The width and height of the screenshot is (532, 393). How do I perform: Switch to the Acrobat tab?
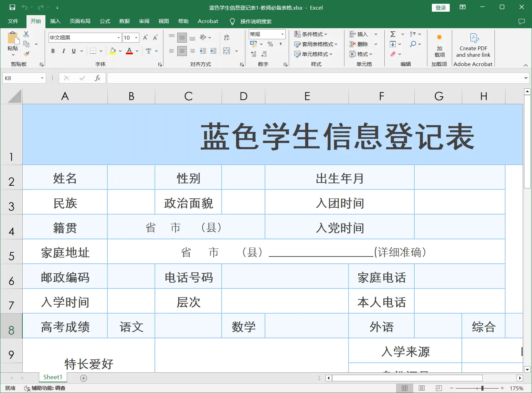208,21
